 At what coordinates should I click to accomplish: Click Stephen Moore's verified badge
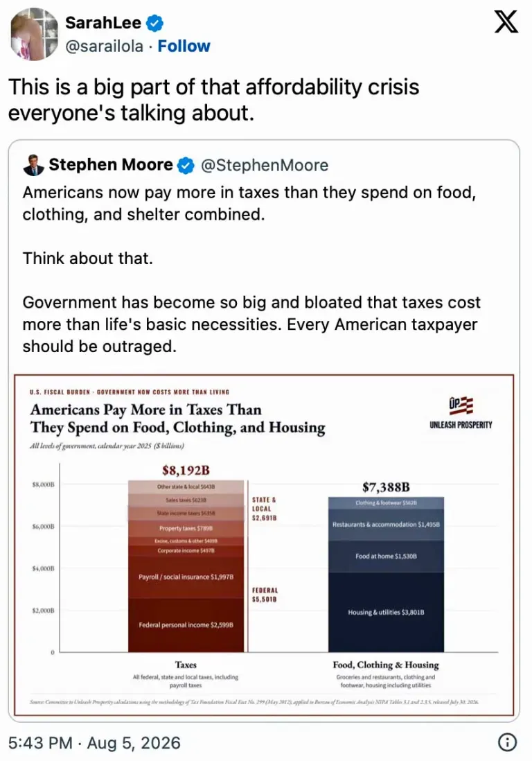[x=186, y=166]
